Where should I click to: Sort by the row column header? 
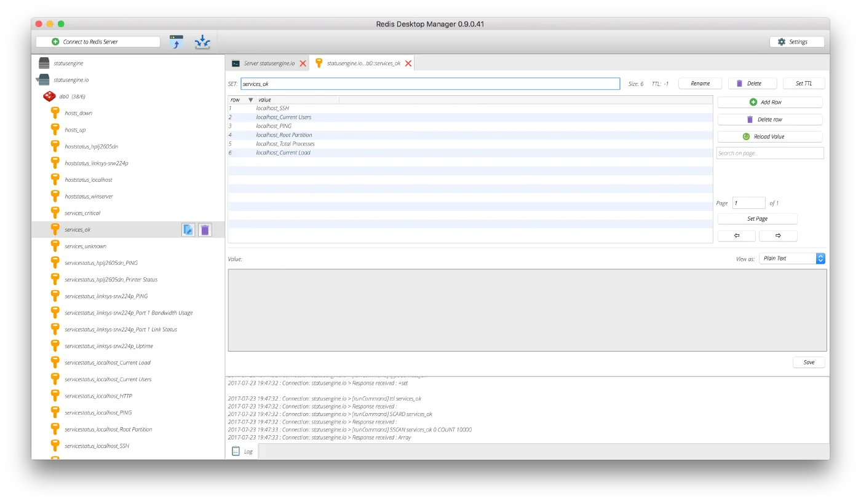point(242,100)
